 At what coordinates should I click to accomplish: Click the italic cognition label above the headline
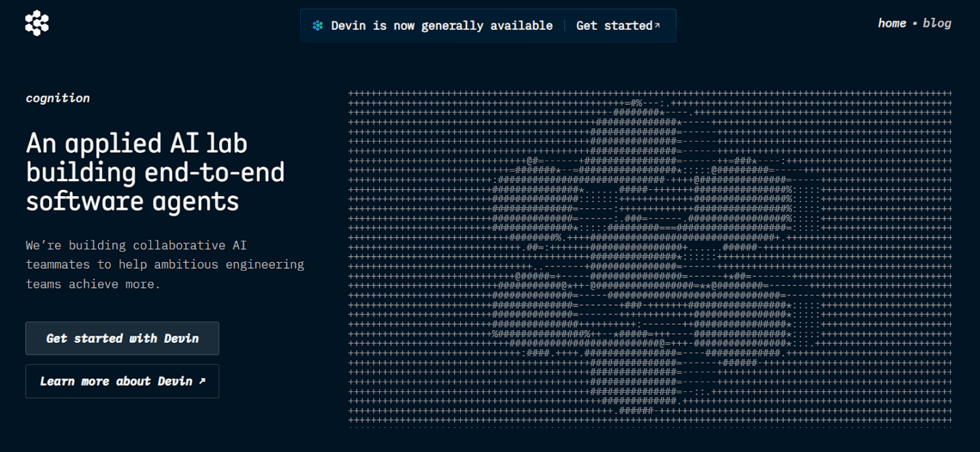pyautogui.click(x=58, y=98)
